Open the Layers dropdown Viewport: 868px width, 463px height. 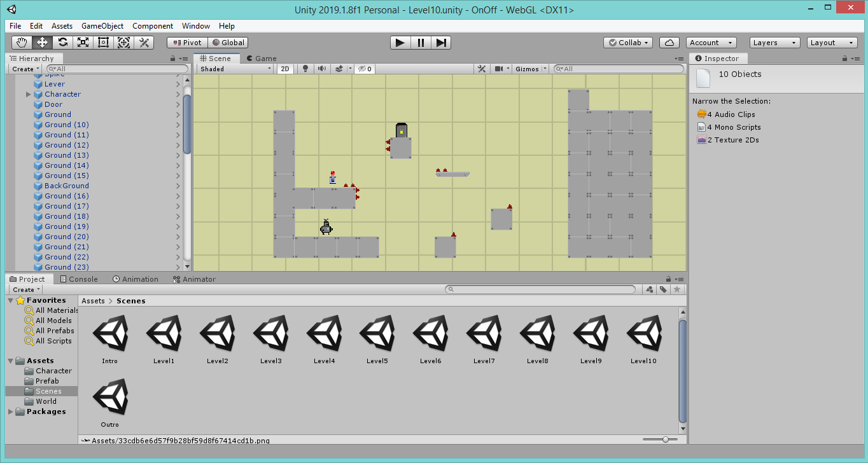(774, 43)
